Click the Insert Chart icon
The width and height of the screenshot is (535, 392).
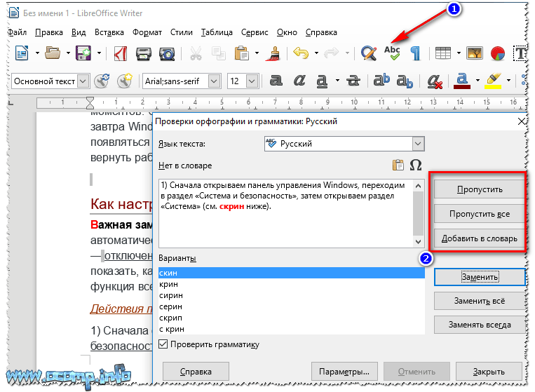tap(498, 53)
